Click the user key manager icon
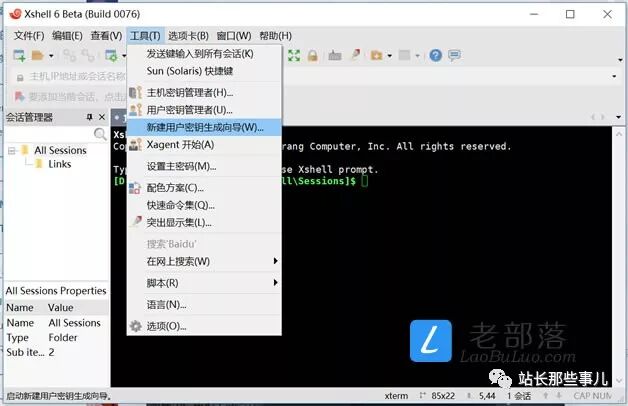Screen dimensions: 628x406 (135, 110)
